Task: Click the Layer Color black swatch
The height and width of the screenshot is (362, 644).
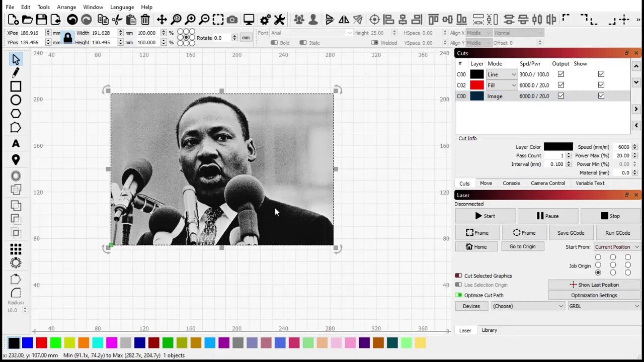Action: [558, 147]
